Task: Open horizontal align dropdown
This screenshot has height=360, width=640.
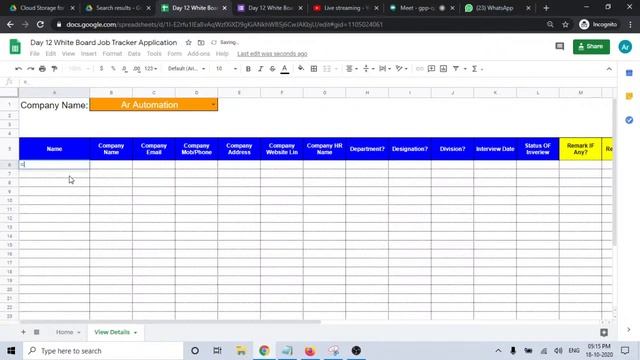Action: (352, 69)
